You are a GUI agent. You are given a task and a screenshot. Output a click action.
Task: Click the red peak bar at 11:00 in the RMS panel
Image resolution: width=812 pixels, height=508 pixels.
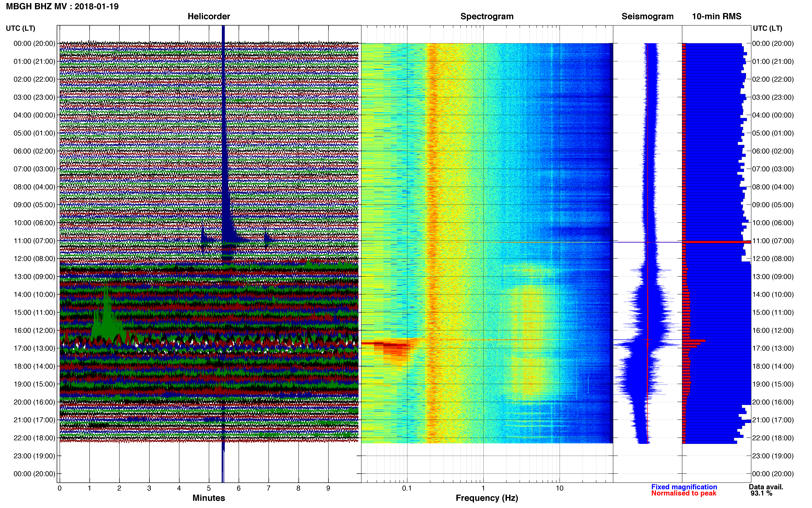(716, 242)
